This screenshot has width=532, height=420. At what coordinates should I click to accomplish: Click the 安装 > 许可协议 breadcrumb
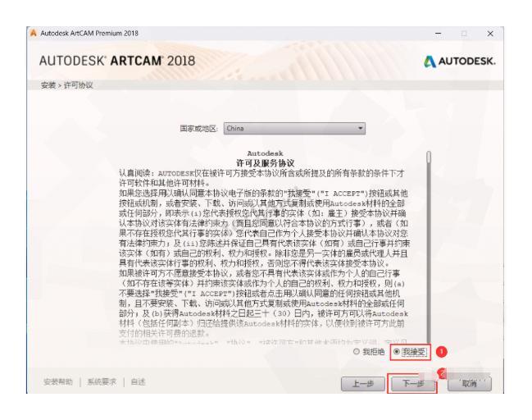tap(67, 85)
